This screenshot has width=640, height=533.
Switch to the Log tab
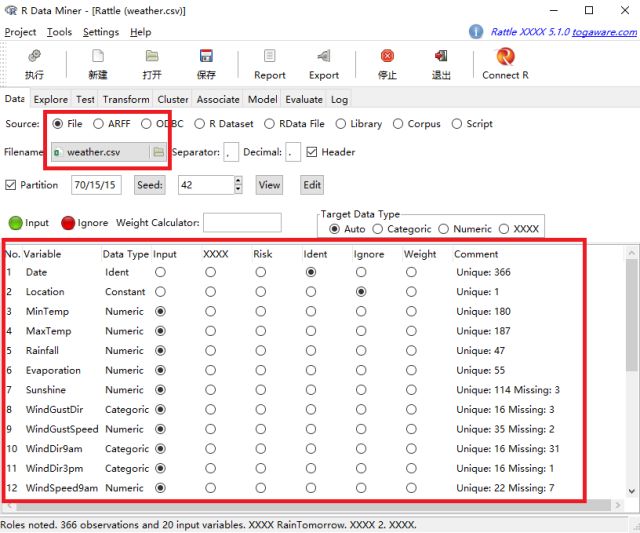coord(339,100)
